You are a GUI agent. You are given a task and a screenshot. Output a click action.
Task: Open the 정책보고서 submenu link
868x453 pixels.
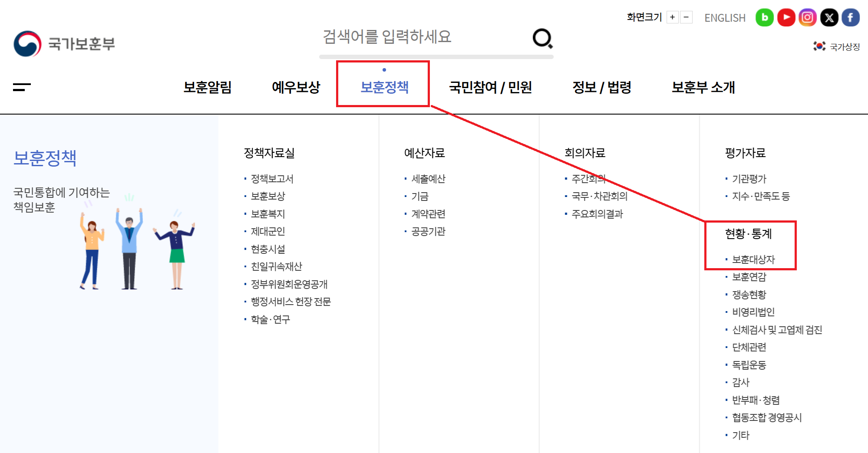pos(272,179)
